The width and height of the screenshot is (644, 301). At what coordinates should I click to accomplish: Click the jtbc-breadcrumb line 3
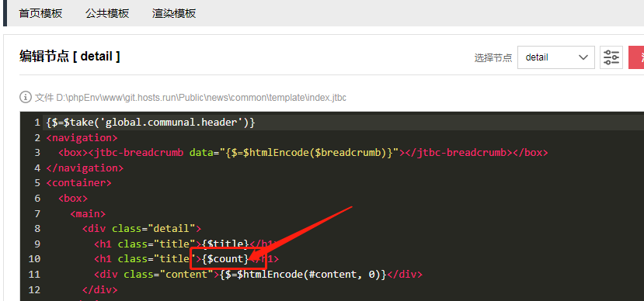coord(303,153)
